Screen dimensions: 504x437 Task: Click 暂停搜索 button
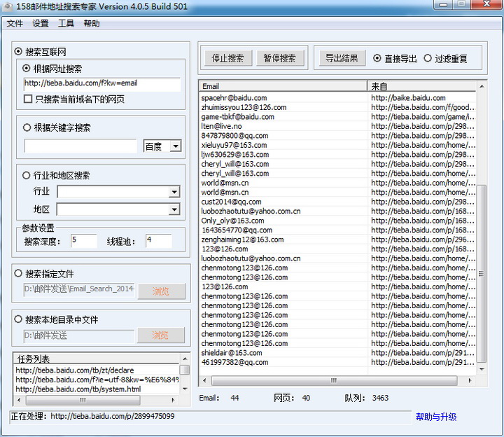coord(280,58)
